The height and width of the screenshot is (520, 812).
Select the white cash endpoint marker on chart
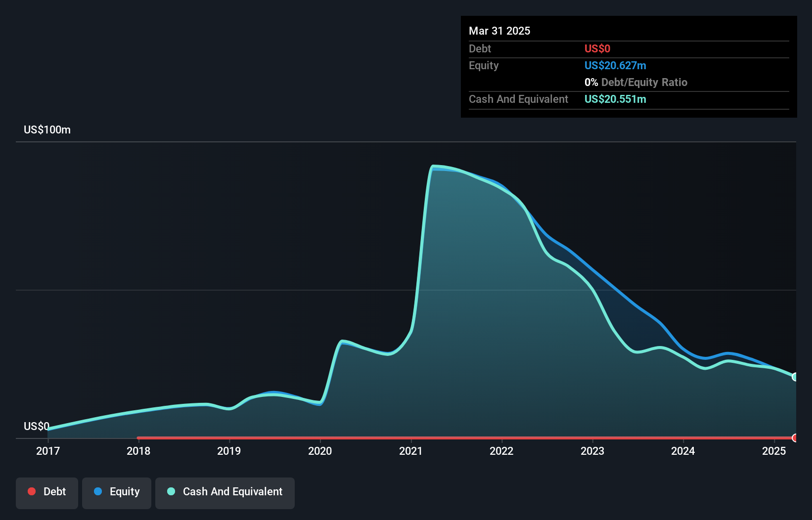coord(794,376)
